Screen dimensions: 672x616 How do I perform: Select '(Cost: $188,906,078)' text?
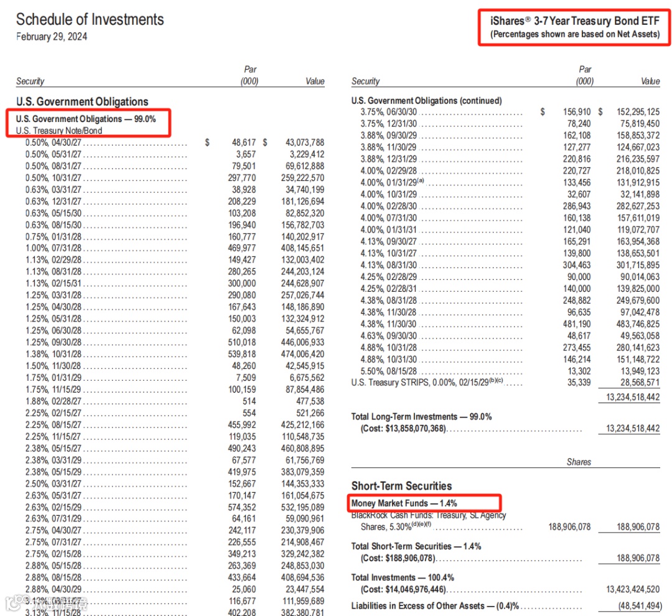(398, 558)
